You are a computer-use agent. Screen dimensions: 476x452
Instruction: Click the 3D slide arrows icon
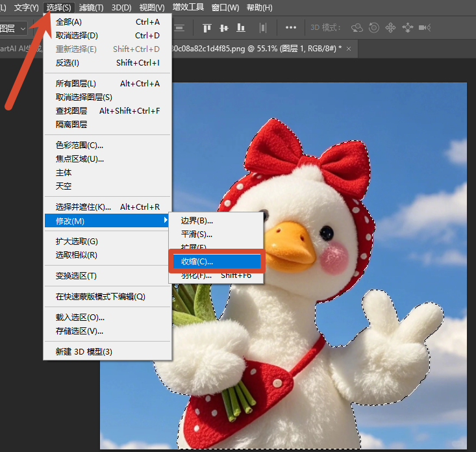pyautogui.click(x=407, y=28)
